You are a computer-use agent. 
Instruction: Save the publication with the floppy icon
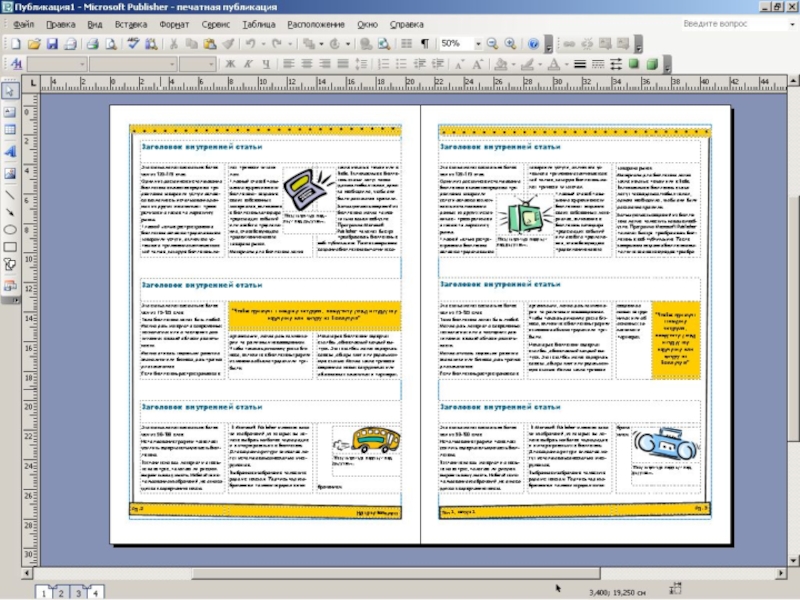coord(52,44)
